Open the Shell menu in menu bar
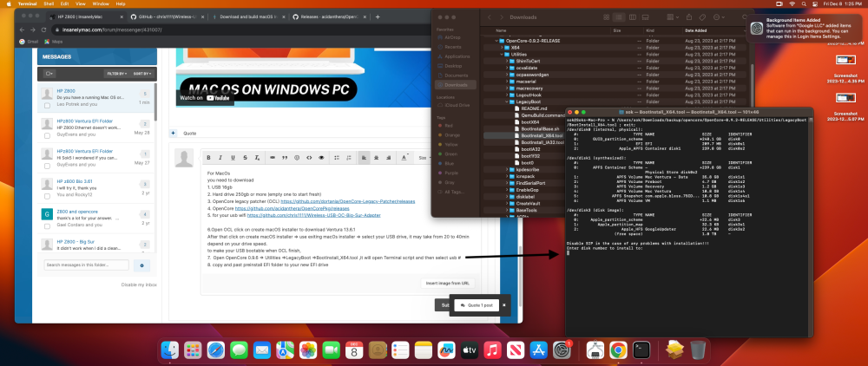This screenshot has height=366, width=868. pyautogui.click(x=49, y=3)
